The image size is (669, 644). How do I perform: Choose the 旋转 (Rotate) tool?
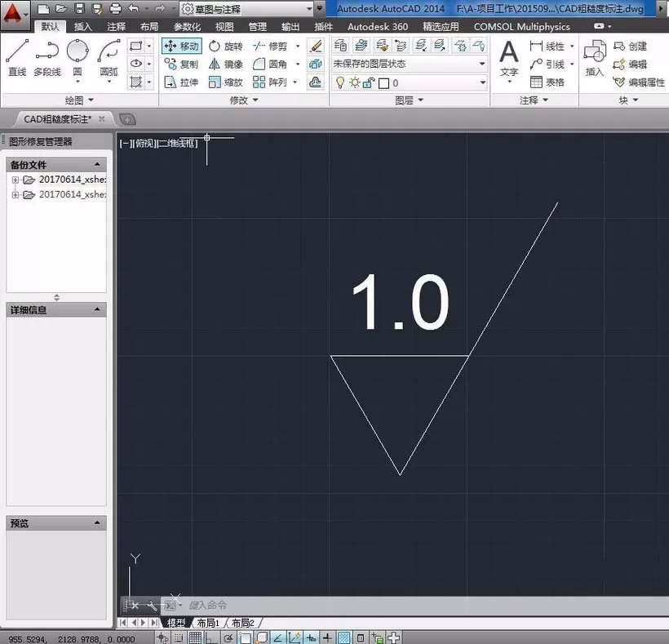click(x=226, y=46)
